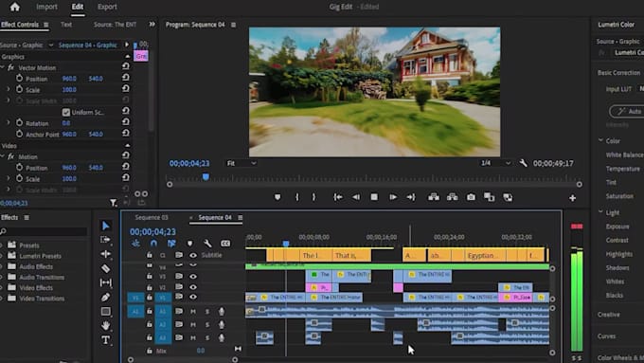Click the Extract button
The width and height of the screenshot is (644, 363).
(452, 197)
